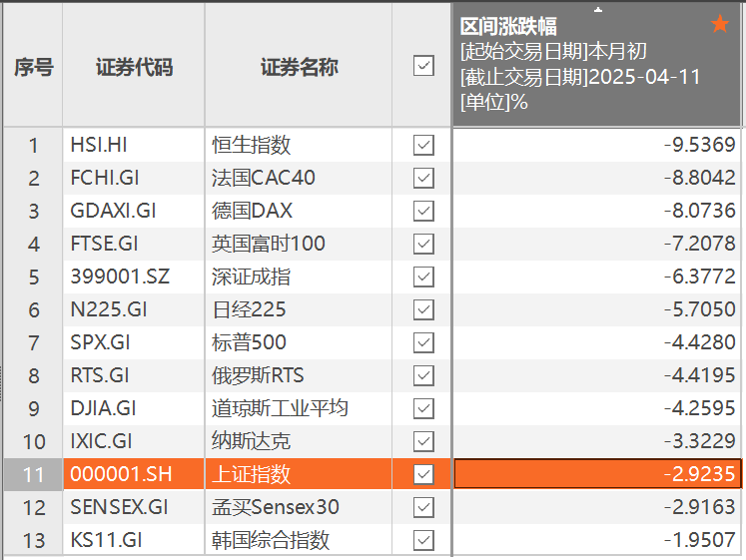This screenshot has height=560, width=746.
Task: Click the 序号 column header
Action: (x=33, y=67)
